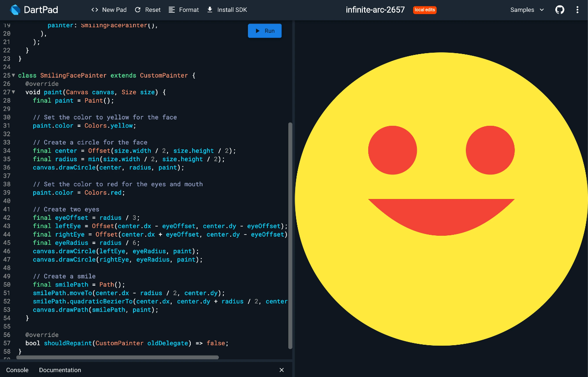Click 'final paint = Paint();' line

[x=73, y=100]
